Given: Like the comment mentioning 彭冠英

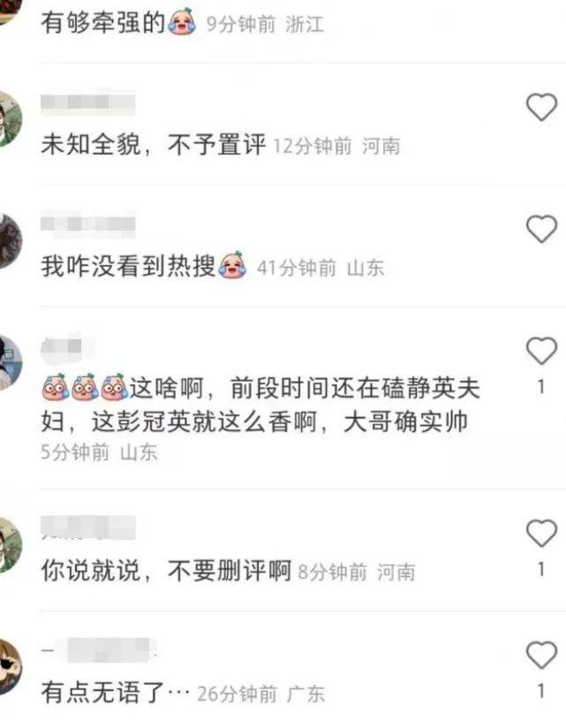Looking at the screenshot, I should (x=541, y=351).
